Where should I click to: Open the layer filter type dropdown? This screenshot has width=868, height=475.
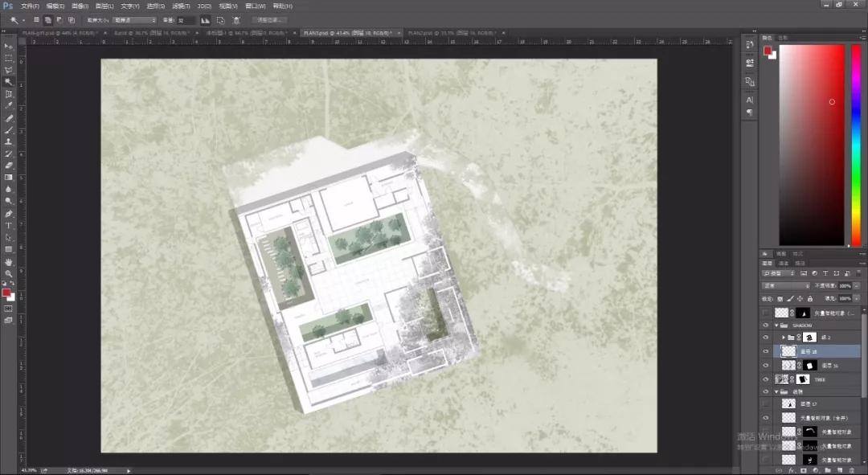click(x=779, y=273)
